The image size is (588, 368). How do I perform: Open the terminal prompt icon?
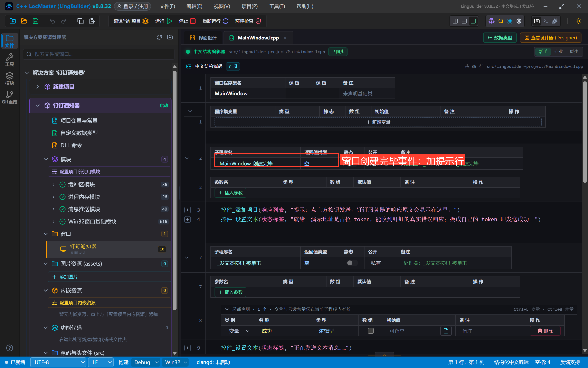546,21
